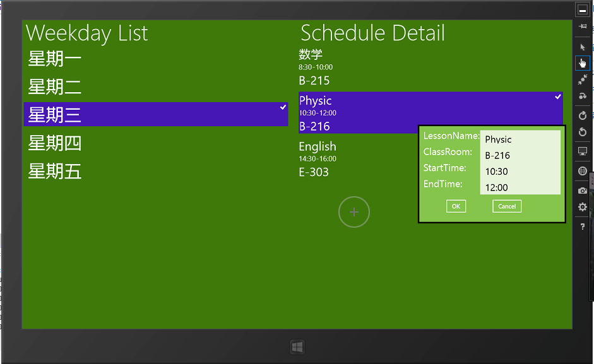Uncheck the 星期三 selection checkmark
This screenshot has height=364, width=594.
pyautogui.click(x=283, y=107)
